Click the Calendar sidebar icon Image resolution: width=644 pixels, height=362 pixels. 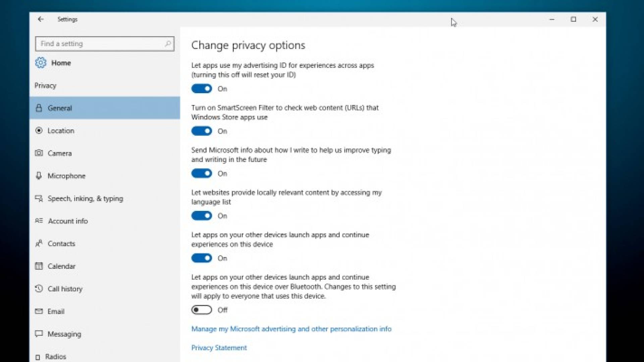tap(39, 266)
